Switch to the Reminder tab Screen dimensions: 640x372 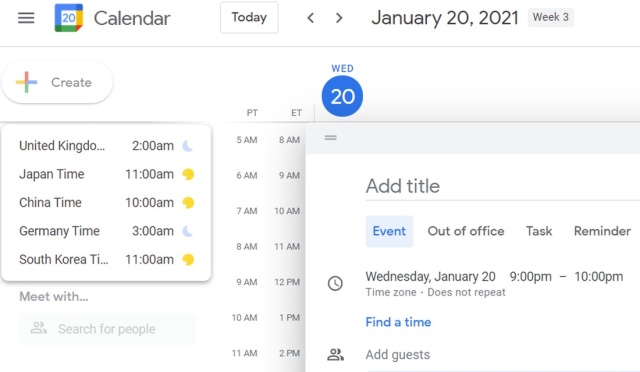pyautogui.click(x=602, y=231)
